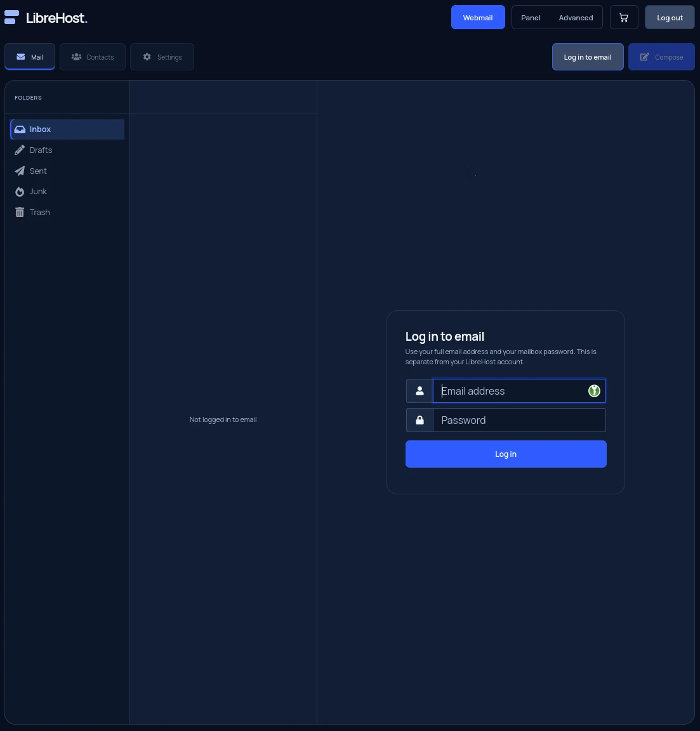This screenshot has height=731, width=700.
Task: Go to Panel in top navigation
Action: (x=531, y=18)
